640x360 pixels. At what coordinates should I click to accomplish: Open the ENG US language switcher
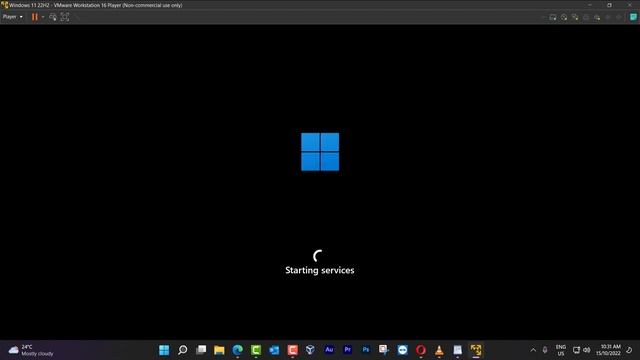click(561, 350)
